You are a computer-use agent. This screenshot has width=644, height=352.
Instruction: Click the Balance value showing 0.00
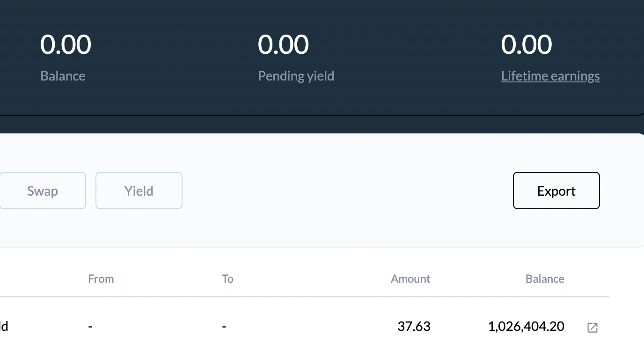coord(66,44)
